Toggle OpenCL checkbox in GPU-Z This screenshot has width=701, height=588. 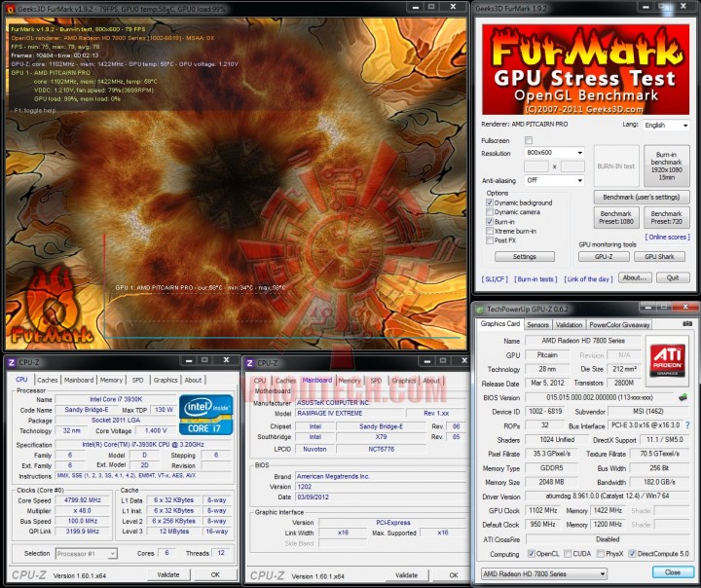(x=532, y=554)
